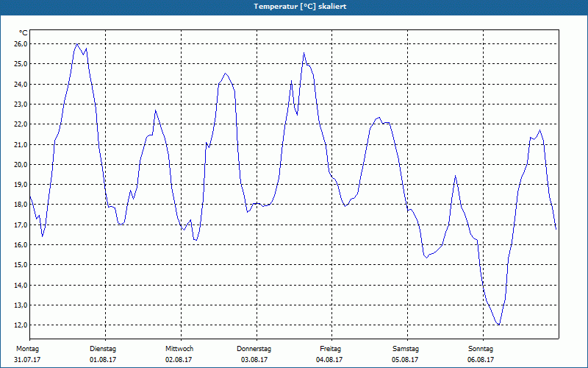Image resolution: width=588 pixels, height=368 pixels.
Task: Click the date label 03.08.17
Action: point(254,360)
